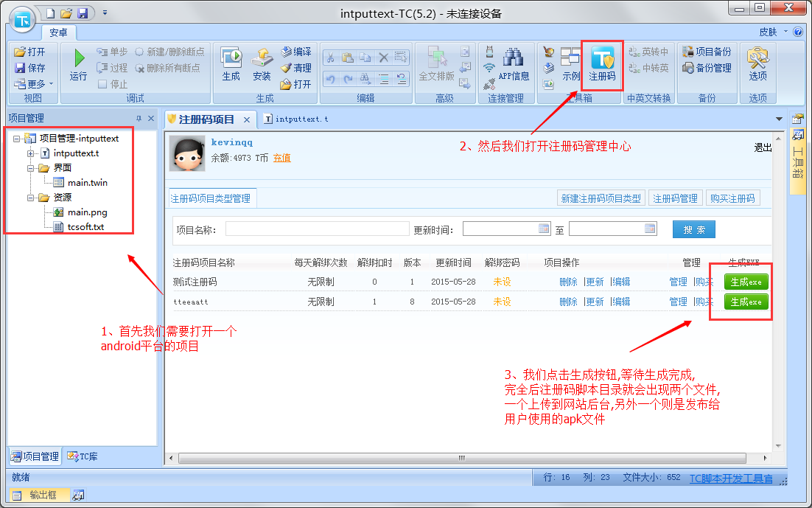
Task: Click the horizontal scrollbar thumb at bottom
Action: [461, 458]
